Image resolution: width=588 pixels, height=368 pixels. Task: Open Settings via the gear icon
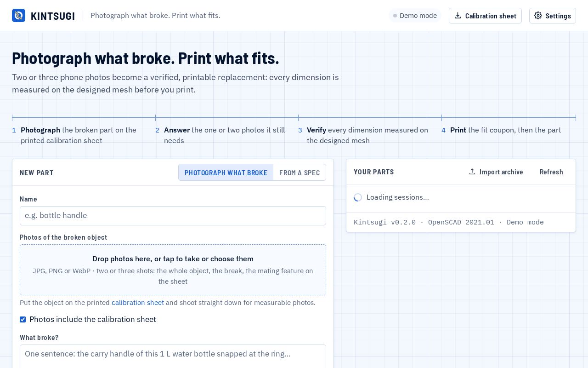coord(538,16)
